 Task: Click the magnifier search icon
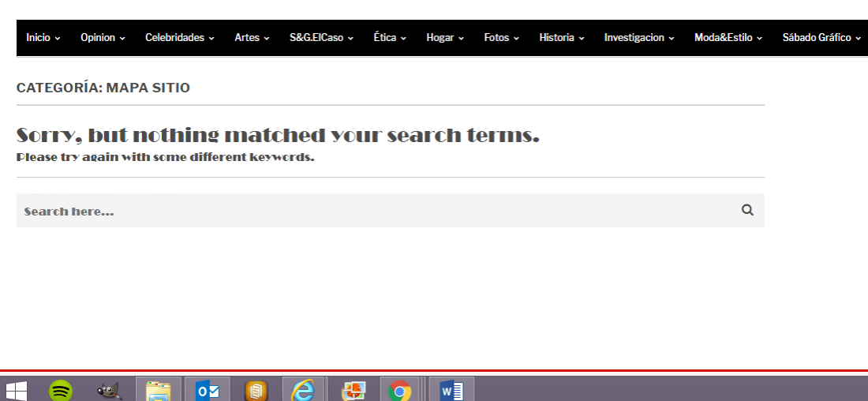(747, 210)
